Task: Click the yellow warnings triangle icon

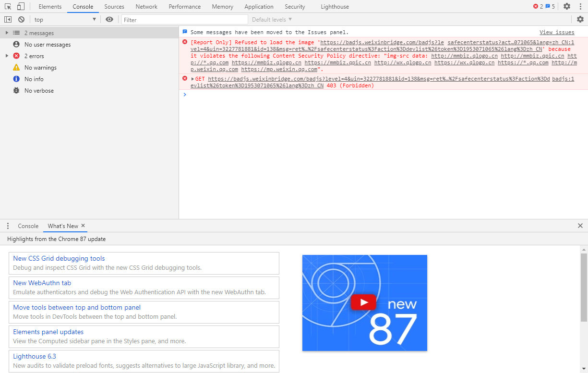Action: (x=16, y=67)
